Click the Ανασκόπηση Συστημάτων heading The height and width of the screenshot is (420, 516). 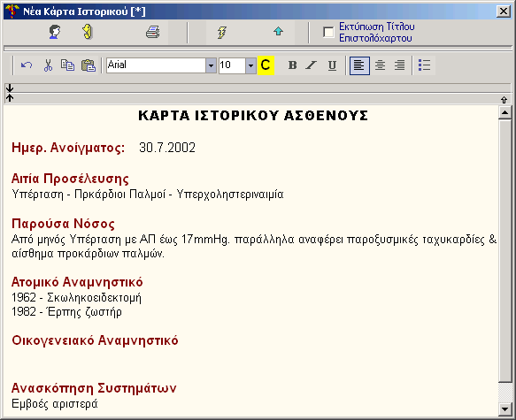pos(94,388)
